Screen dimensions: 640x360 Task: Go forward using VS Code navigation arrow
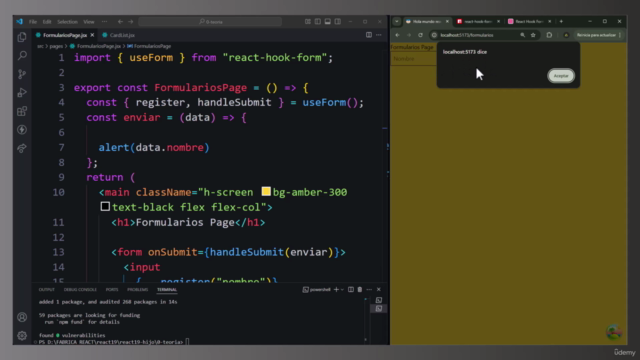point(131,22)
